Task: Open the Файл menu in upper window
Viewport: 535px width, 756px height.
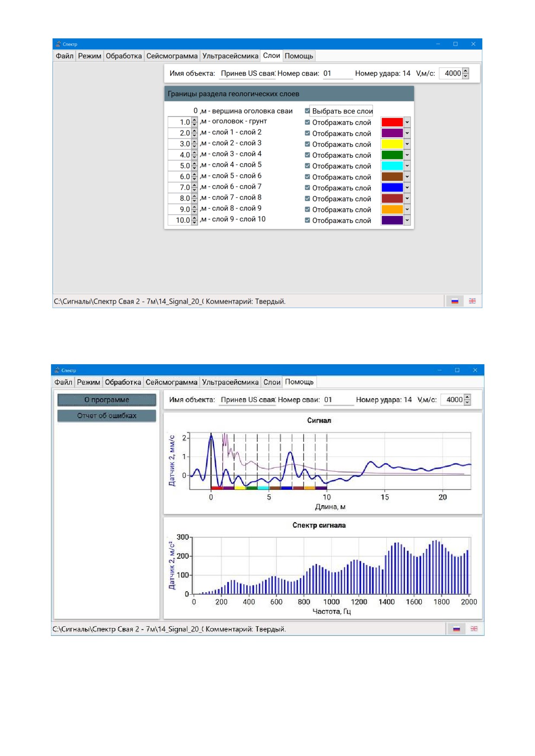Action: pyautogui.click(x=64, y=56)
